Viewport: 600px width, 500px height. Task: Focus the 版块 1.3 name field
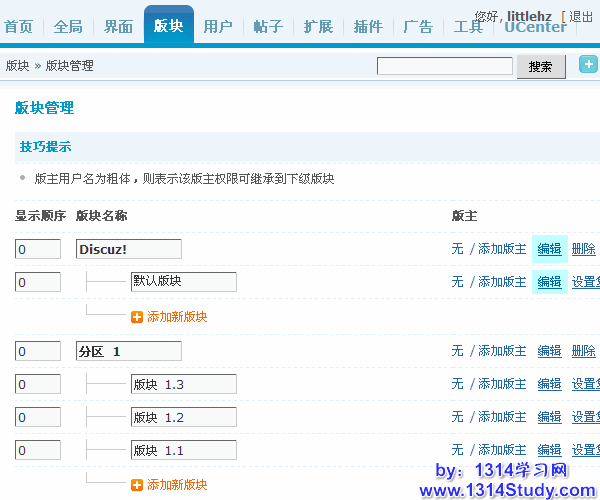184,384
